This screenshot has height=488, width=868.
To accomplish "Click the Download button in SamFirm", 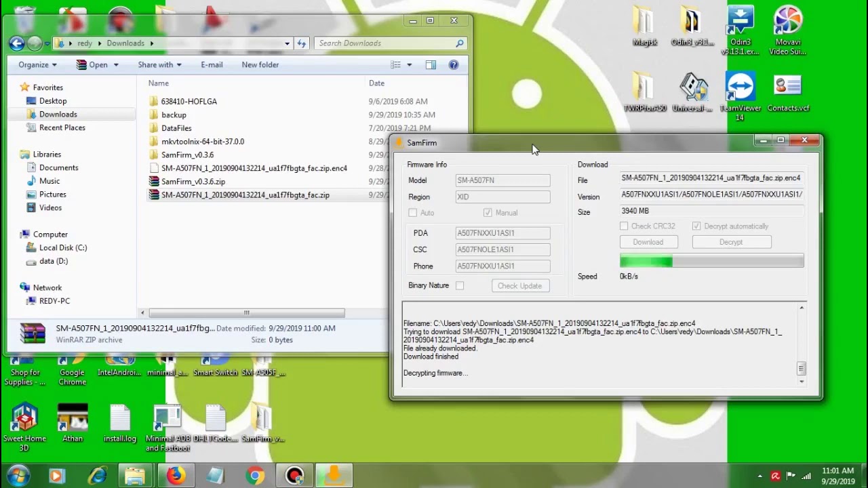I will [648, 242].
